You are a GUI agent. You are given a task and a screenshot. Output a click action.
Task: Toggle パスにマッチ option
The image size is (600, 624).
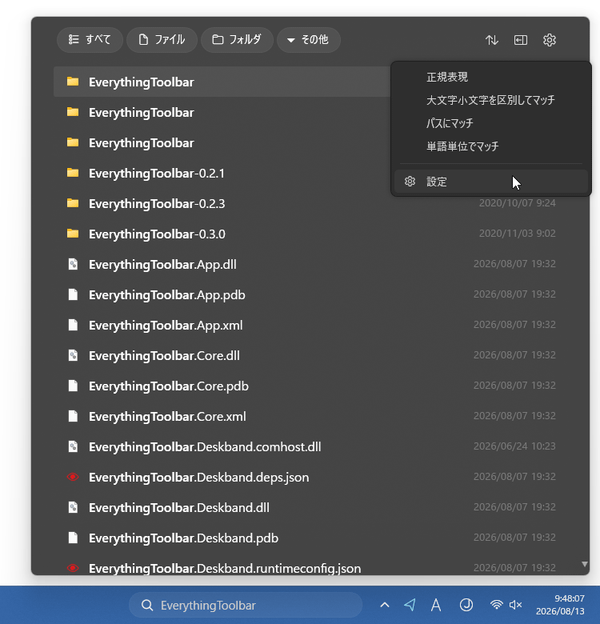point(491,123)
